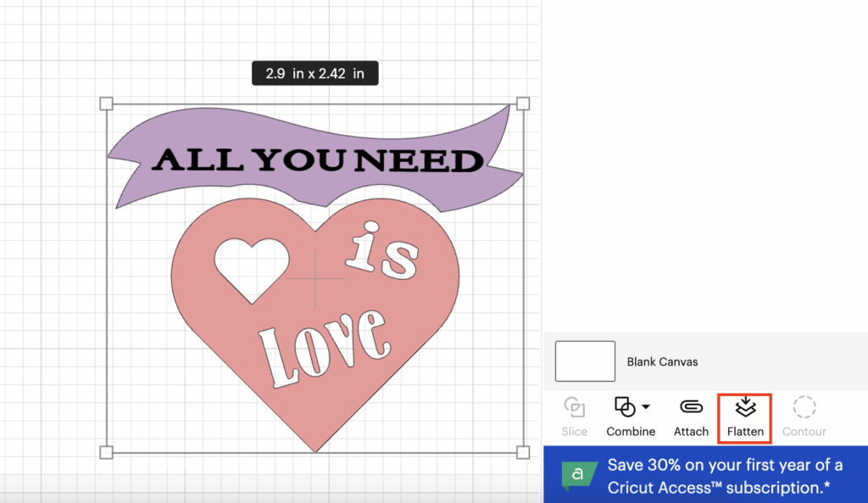Click the bottom-right selection handle
Viewport: 868px width, 503px height.
(x=523, y=452)
